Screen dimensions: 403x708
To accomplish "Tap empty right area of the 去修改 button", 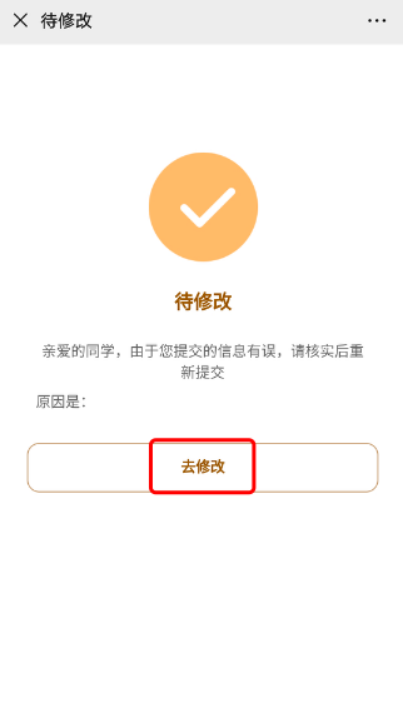I will 316,467.
